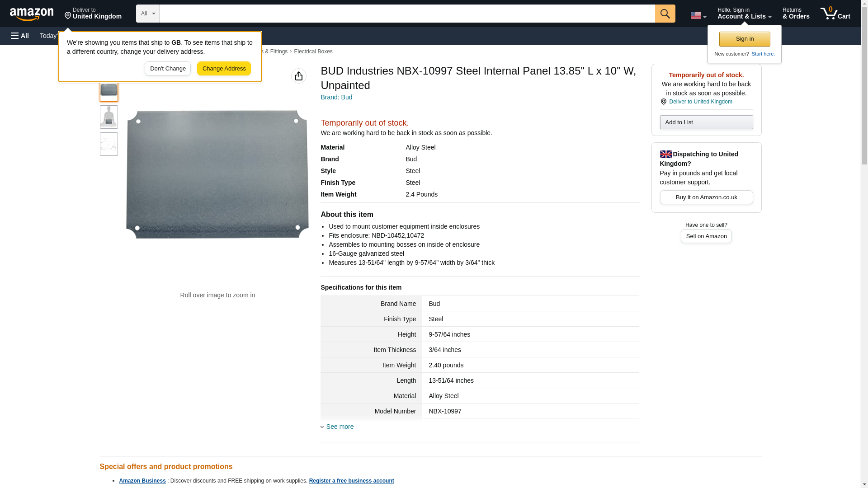Click the Change Address button
868x488 pixels.
(x=224, y=69)
